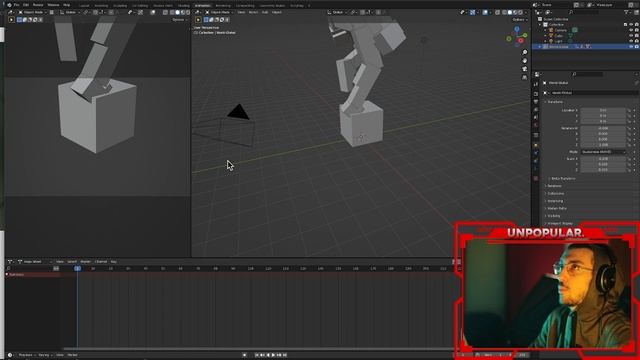Click the red X axis on navigation gizmo
The width and height of the screenshot is (640, 360).
[521, 41]
